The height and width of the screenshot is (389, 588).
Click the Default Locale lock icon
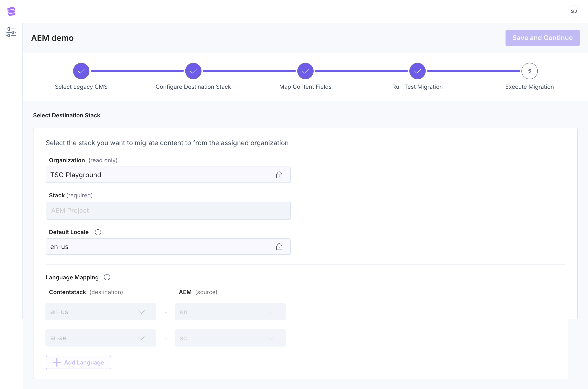tap(279, 247)
